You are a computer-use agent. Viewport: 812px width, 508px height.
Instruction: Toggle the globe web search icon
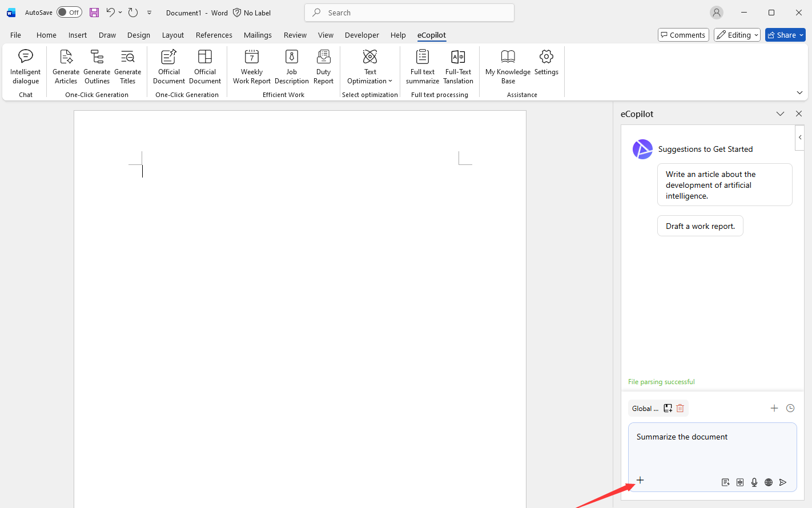[x=769, y=482]
